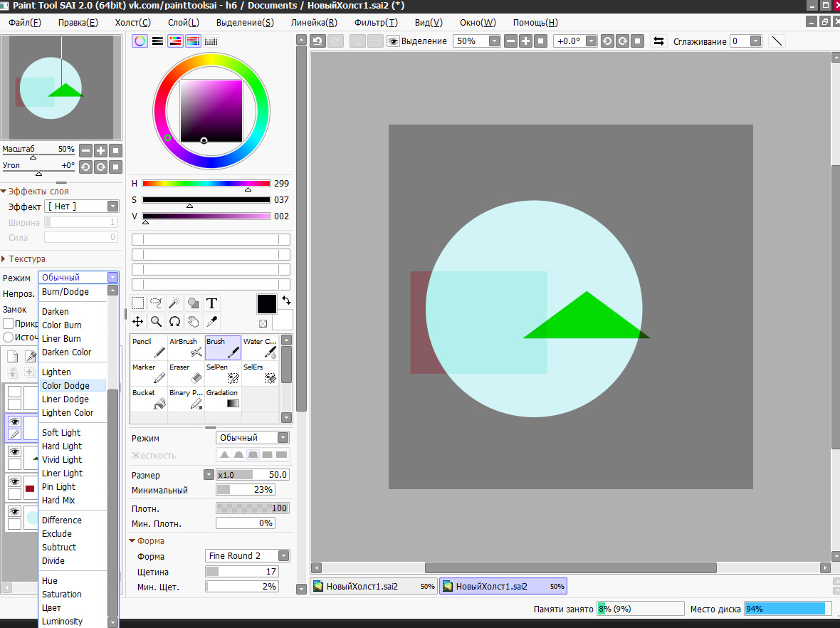
Task: Hide the light blue circle layer
Action: point(14,512)
